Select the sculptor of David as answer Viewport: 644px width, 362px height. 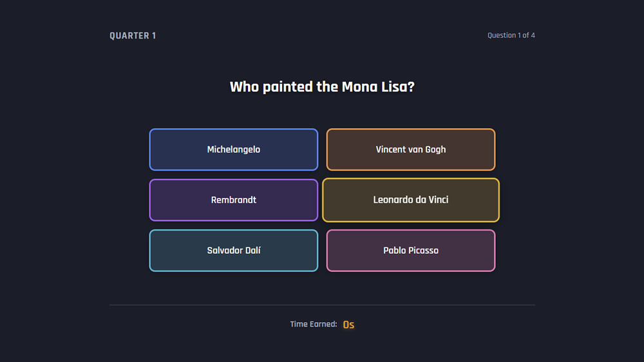(x=233, y=149)
